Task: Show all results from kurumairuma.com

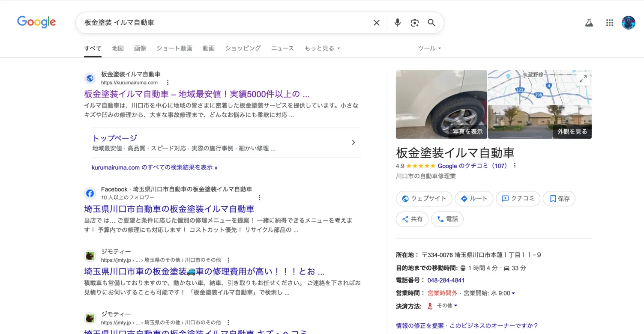Action: point(155,167)
